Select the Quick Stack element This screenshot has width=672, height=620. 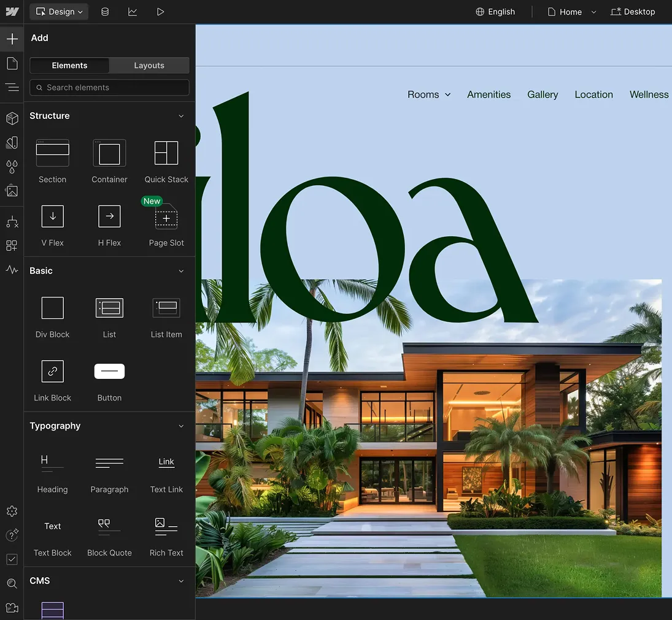[x=166, y=161]
